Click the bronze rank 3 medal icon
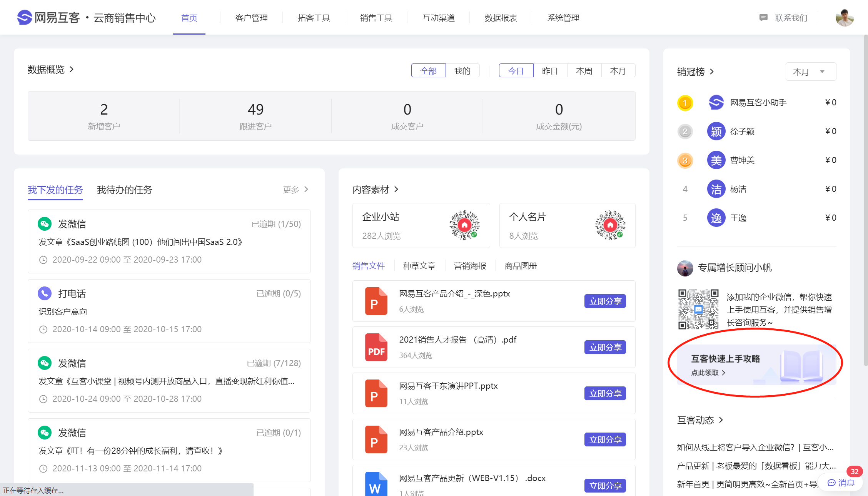Screen dimensions: 868x496 point(685,160)
